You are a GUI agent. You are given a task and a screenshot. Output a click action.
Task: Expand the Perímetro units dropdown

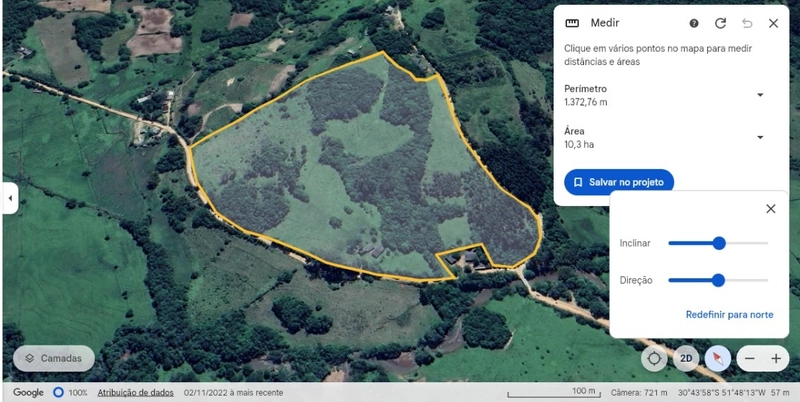click(760, 95)
